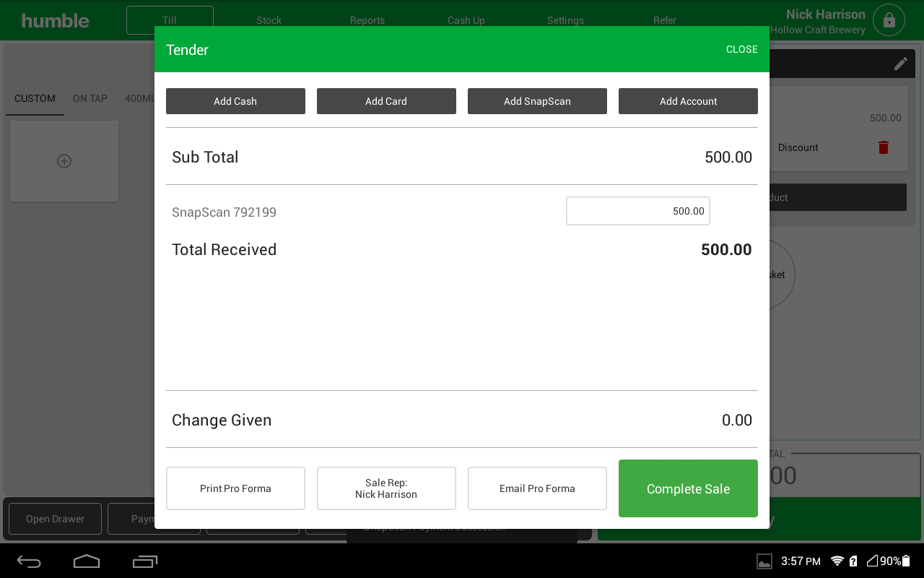Edit the SnapScan amount field showing 500.00
This screenshot has height=578, width=924.
(x=638, y=211)
